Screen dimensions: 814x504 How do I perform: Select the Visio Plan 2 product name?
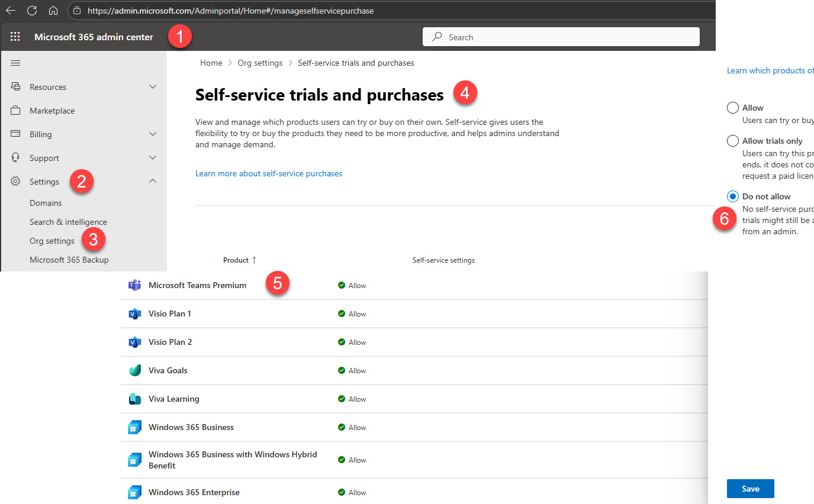pos(170,342)
